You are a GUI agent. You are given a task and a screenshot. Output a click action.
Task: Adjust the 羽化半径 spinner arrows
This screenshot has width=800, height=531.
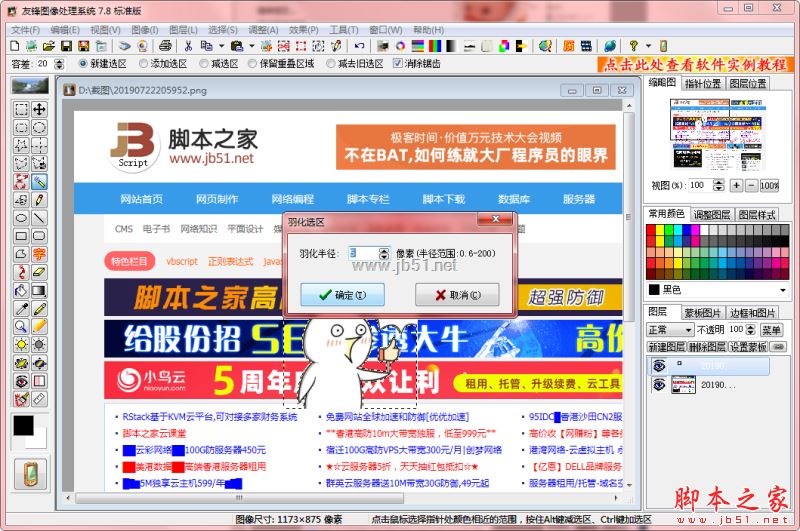click(x=384, y=253)
